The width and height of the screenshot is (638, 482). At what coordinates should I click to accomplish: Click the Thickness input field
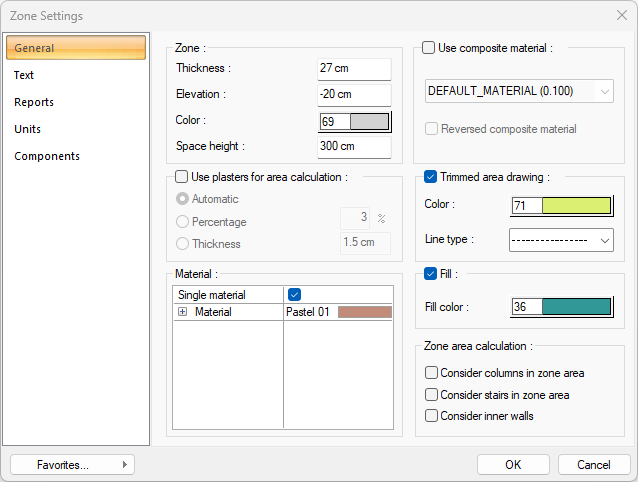tap(354, 68)
